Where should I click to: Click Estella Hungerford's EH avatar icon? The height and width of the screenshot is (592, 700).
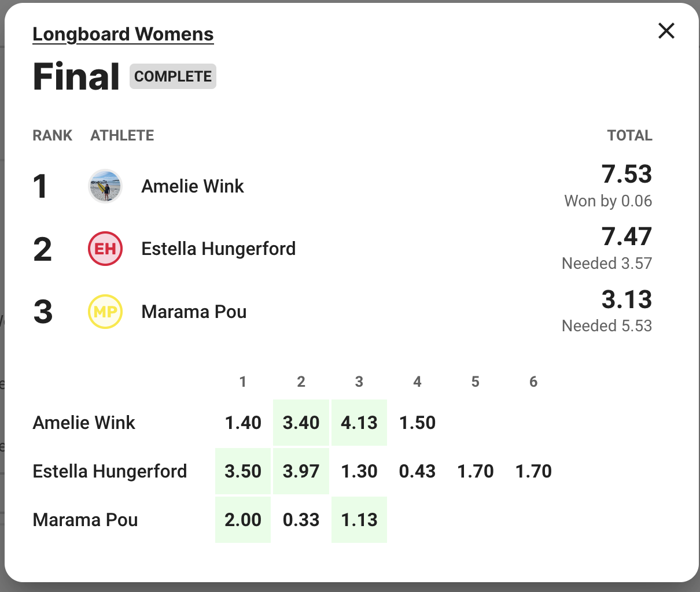coord(105,249)
